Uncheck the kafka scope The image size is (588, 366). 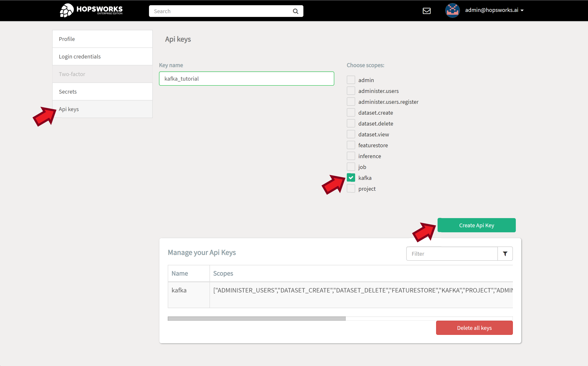pos(351,177)
